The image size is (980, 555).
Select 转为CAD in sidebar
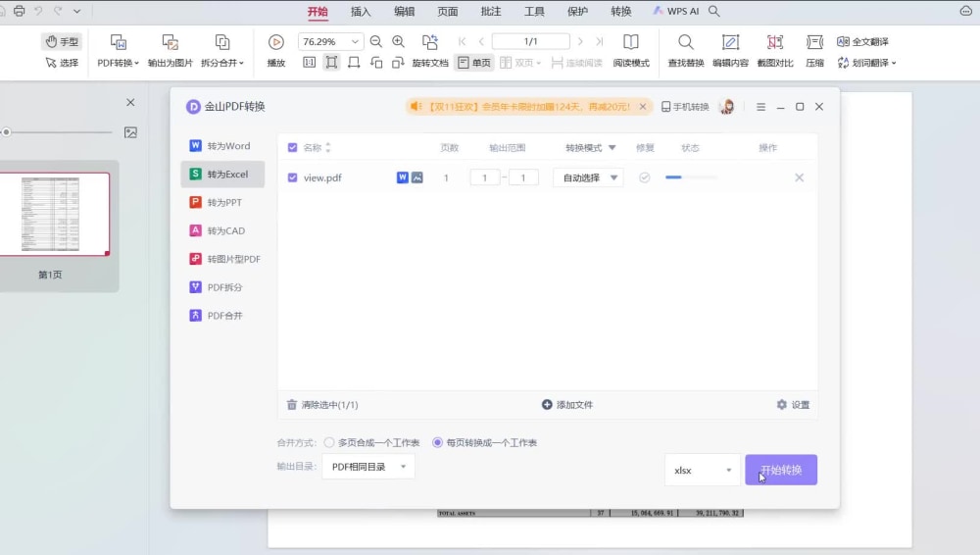pyautogui.click(x=222, y=230)
